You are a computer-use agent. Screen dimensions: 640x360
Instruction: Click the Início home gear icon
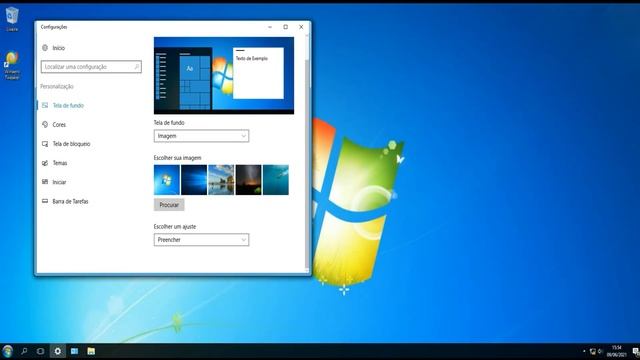coord(45,48)
